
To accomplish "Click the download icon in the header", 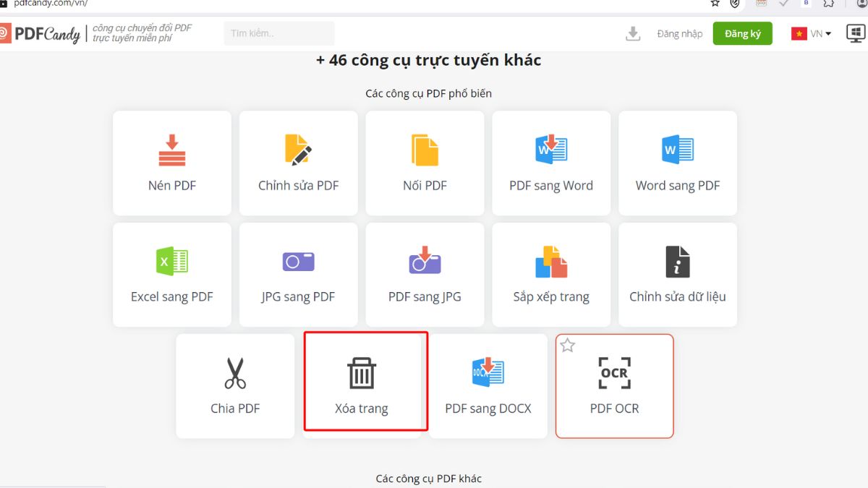I will pyautogui.click(x=633, y=33).
